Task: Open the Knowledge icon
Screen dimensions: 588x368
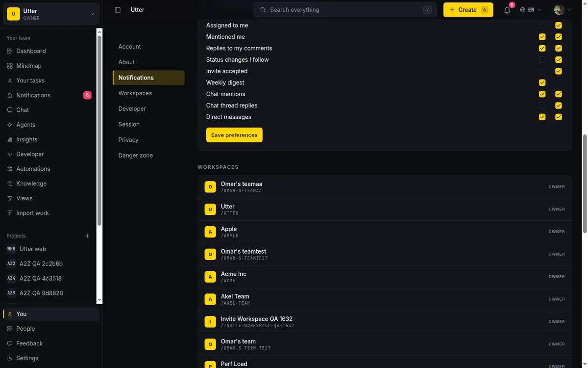Action: (10, 184)
